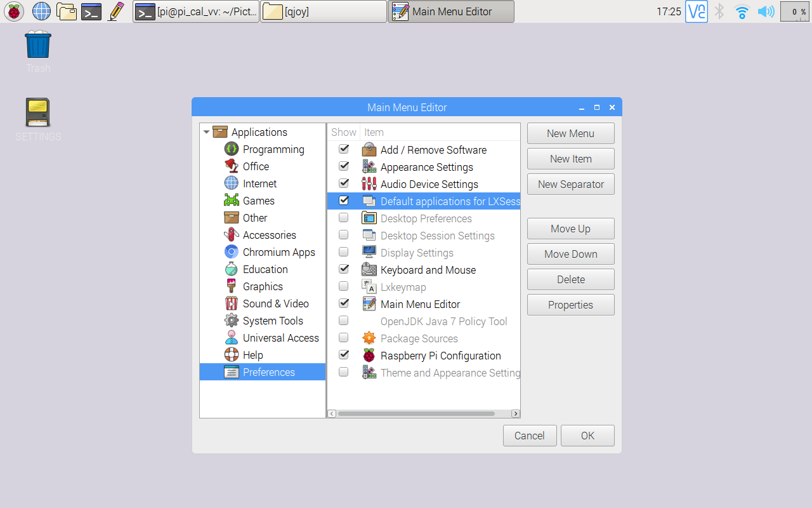The width and height of the screenshot is (812, 508).
Task: Select the Programming category icon
Action: coord(232,149)
